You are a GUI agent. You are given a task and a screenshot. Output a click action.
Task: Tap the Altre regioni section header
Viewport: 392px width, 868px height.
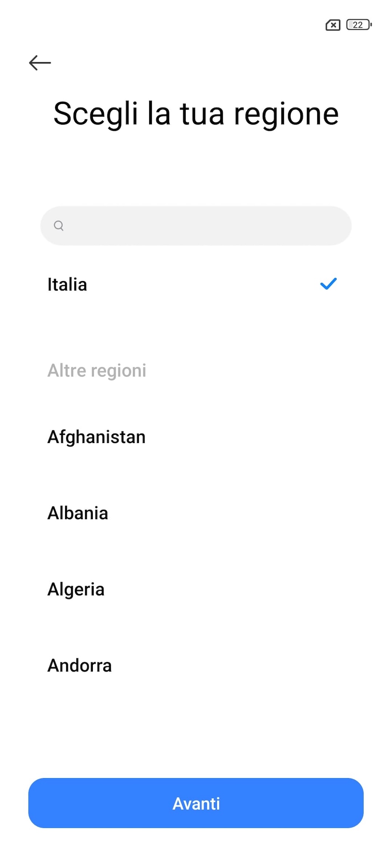[97, 371]
